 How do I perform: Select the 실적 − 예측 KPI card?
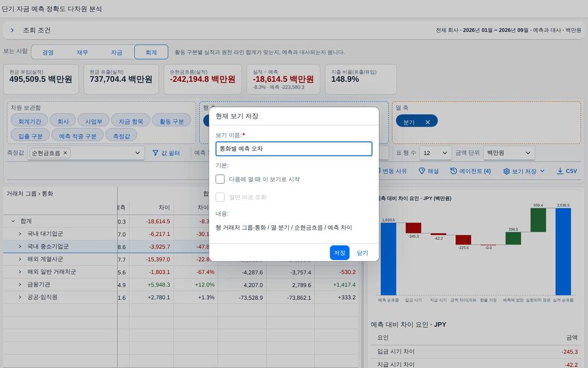[283, 79]
